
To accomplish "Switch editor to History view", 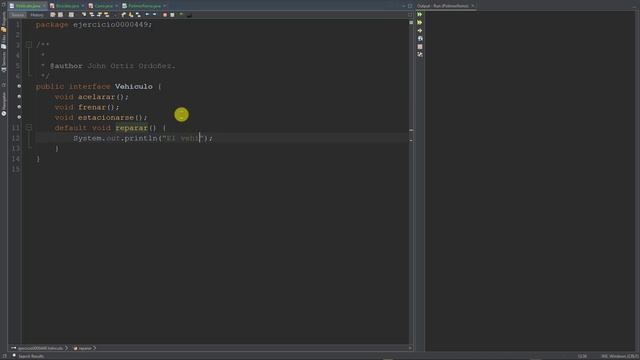I will click(x=37, y=15).
